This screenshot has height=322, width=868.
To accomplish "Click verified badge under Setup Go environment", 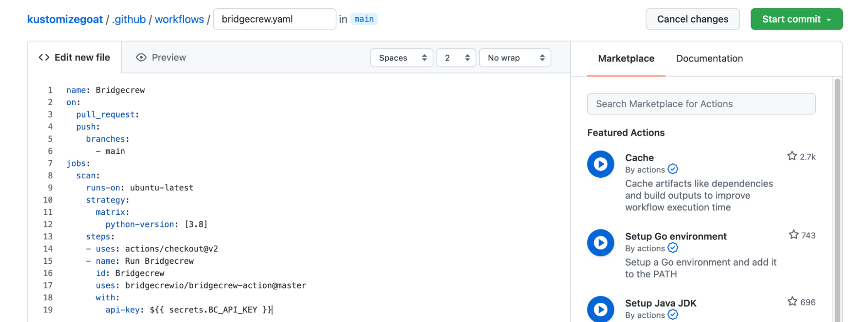I will click(x=673, y=248).
